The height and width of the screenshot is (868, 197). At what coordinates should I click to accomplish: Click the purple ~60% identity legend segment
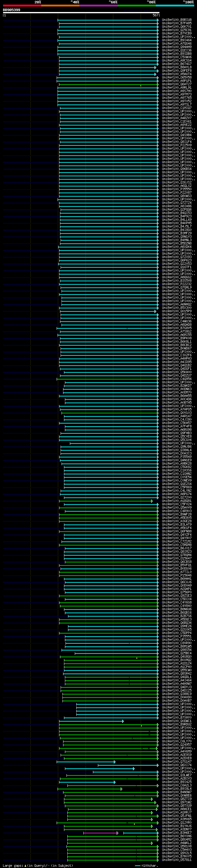point(98,6)
